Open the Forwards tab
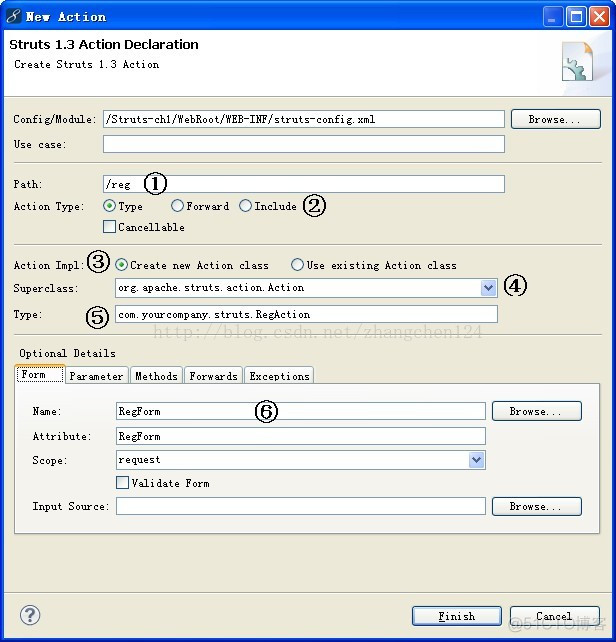The width and height of the screenshot is (616, 642). pos(213,376)
